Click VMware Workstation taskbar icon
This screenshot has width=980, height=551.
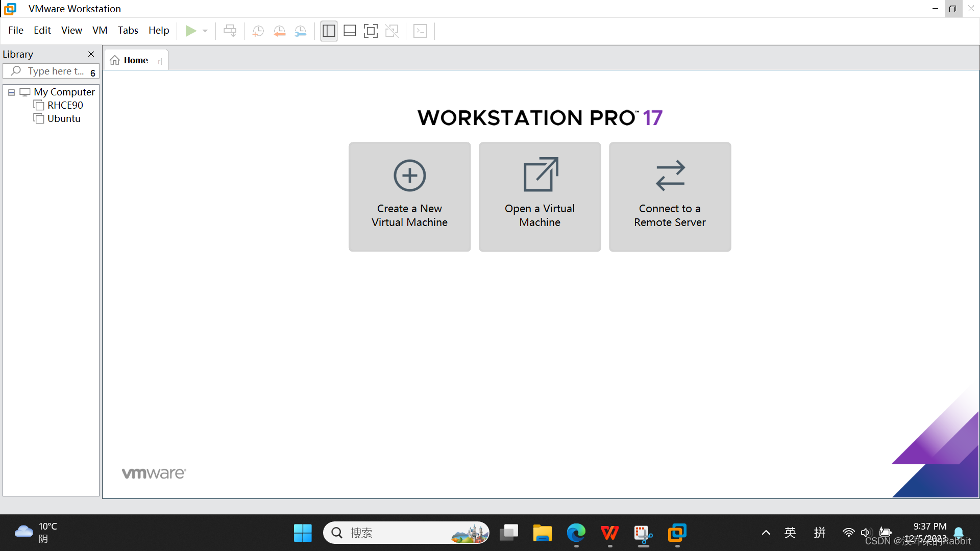coord(677,533)
